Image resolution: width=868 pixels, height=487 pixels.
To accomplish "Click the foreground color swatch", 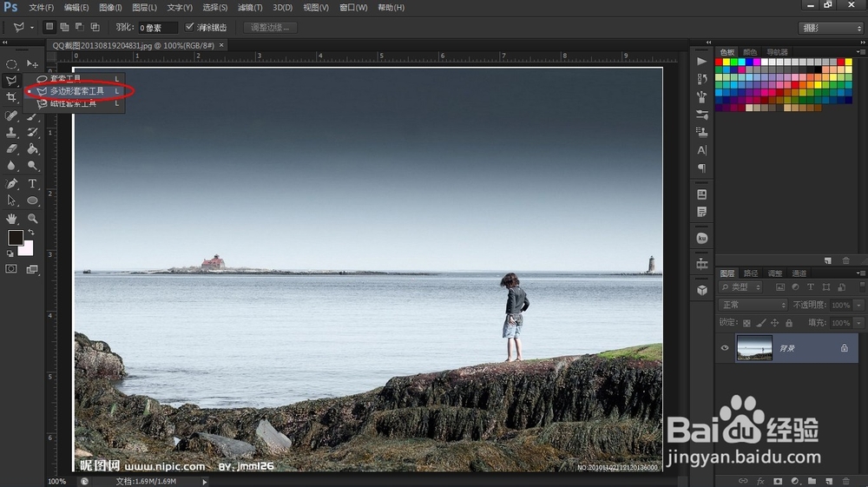I will [15, 238].
